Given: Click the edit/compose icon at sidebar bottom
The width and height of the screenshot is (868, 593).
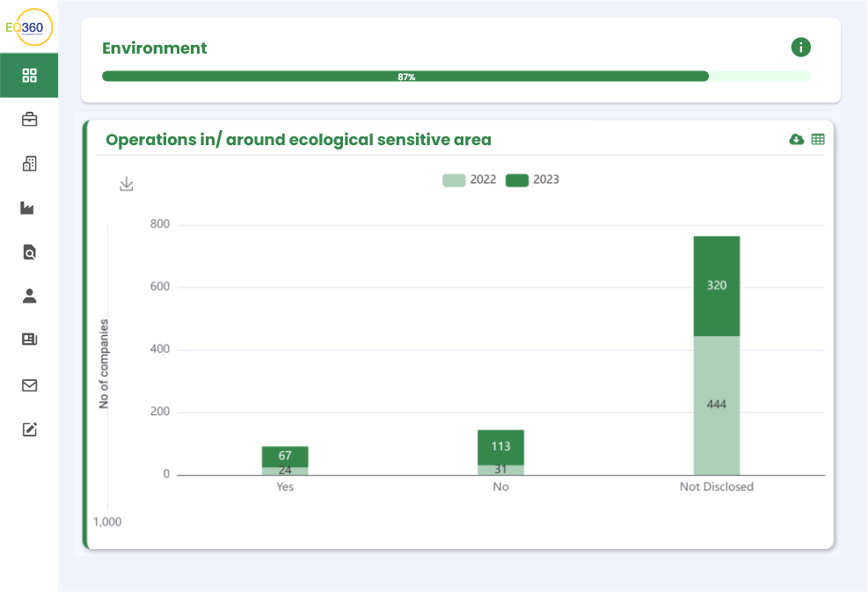Looking at the screenshot, I should (29, 429).
